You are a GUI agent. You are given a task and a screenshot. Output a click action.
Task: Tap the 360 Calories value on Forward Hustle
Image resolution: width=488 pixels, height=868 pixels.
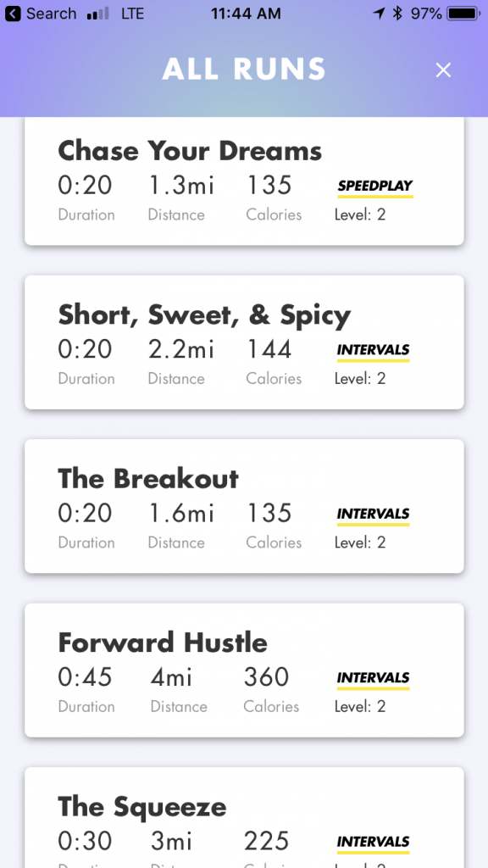pos(267,677)
